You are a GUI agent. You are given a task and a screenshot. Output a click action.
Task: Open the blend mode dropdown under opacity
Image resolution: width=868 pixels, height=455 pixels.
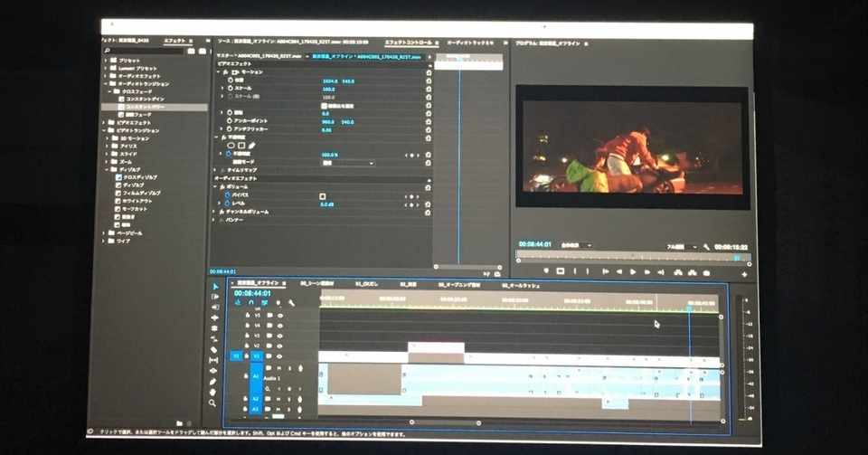pos(348,163)
